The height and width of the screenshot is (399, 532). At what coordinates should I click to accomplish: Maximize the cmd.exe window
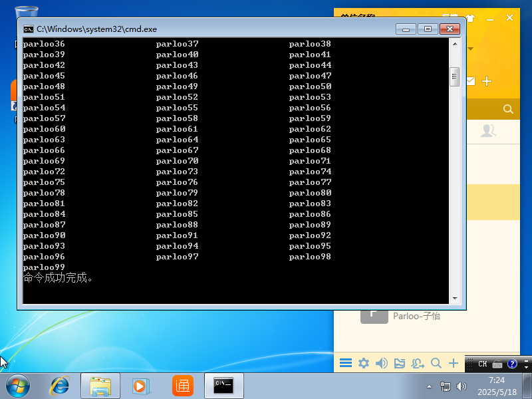pyautogui.click(x=428, y=29)
